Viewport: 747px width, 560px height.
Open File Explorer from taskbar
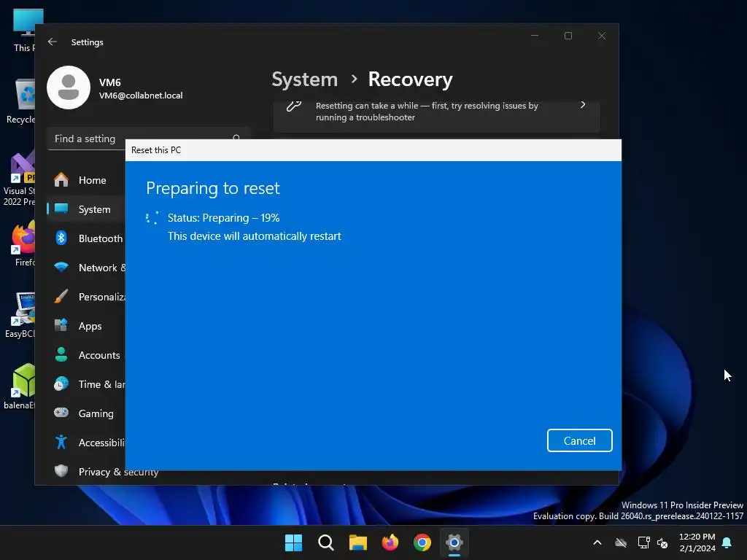point(357,542)
